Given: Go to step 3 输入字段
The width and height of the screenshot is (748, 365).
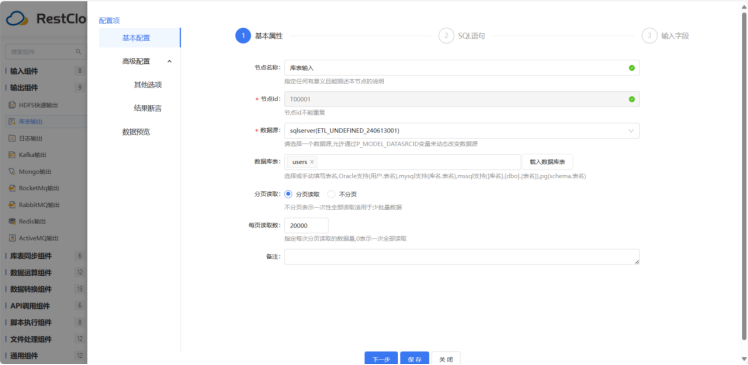Looking at the screenshot, I should 665,36.
